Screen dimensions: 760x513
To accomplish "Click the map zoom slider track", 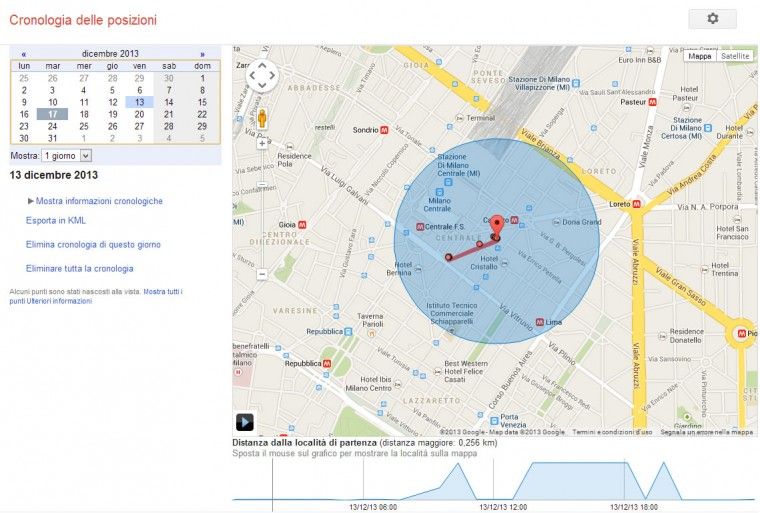I will (262, 208).
